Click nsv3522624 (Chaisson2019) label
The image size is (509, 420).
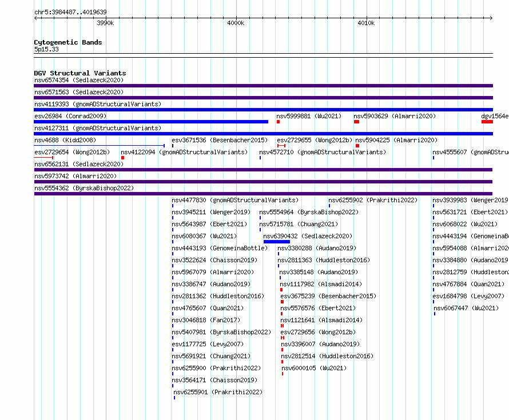(x=214, y=260)
